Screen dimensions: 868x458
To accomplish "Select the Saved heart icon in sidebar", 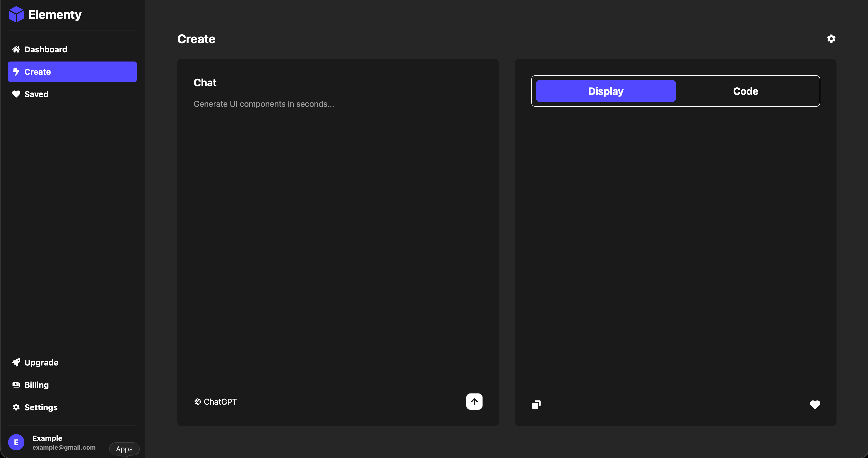I will [x=16, y=94].
